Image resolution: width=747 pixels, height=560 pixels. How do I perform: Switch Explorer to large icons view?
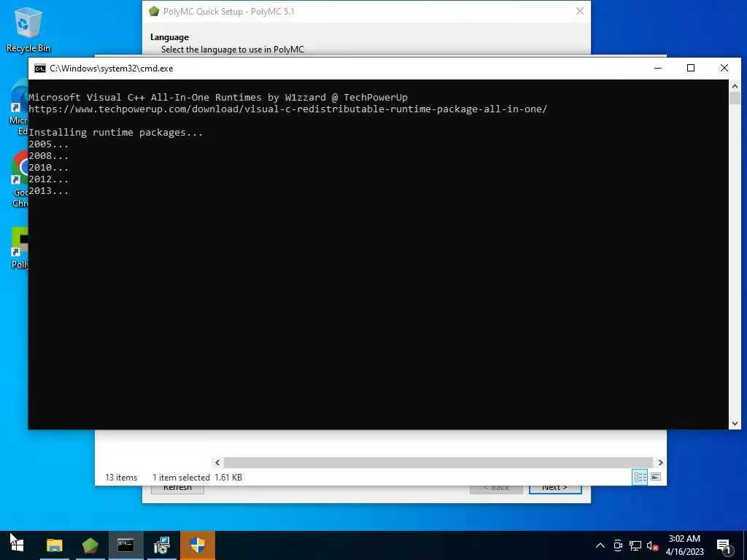click(656, 477)
